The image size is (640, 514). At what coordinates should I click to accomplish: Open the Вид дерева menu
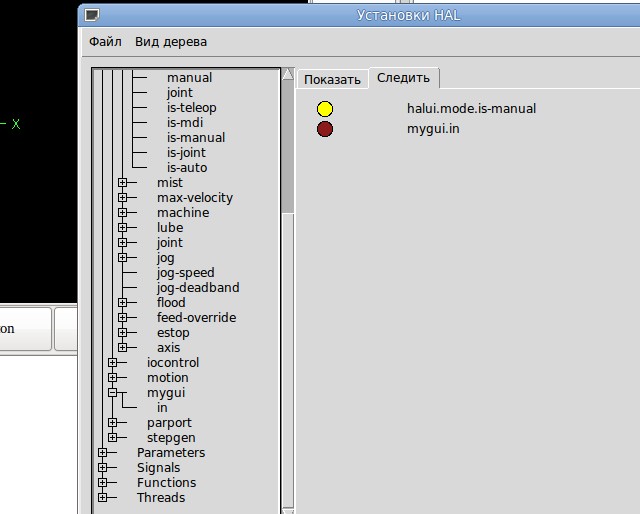(x=171, y=42)
